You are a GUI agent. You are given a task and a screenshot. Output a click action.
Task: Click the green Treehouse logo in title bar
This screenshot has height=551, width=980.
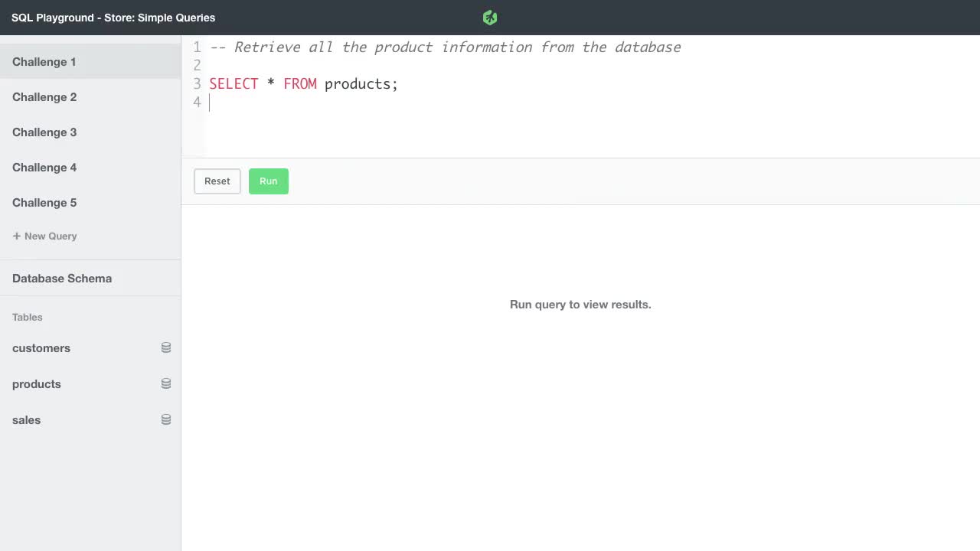(489, 17)
